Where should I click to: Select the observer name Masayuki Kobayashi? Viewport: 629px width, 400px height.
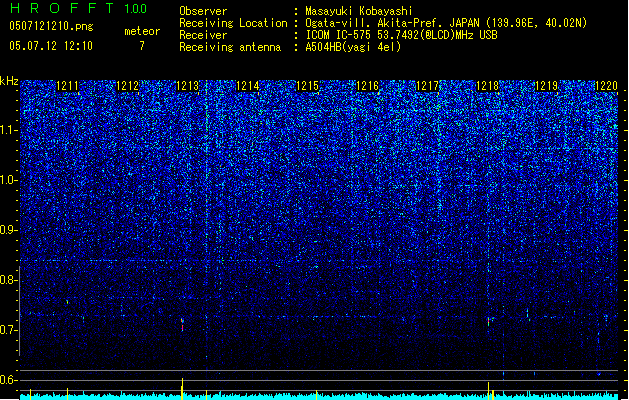359,11
